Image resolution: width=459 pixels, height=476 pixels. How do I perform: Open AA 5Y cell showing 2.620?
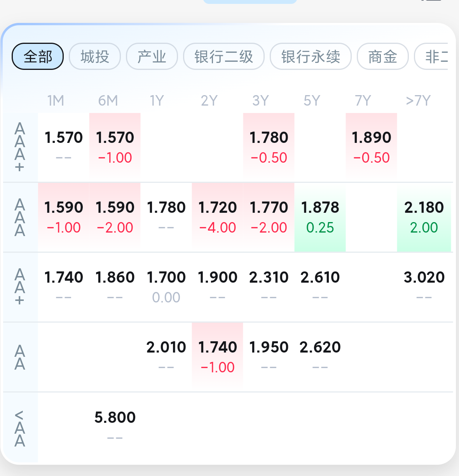click(x=320, y=357)
